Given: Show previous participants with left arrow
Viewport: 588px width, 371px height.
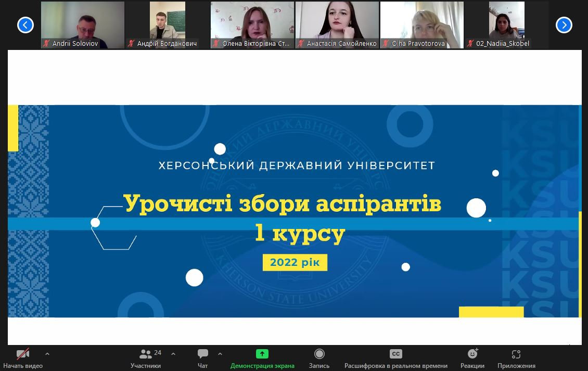Looking at the screenshot, I should coord(25,25).
